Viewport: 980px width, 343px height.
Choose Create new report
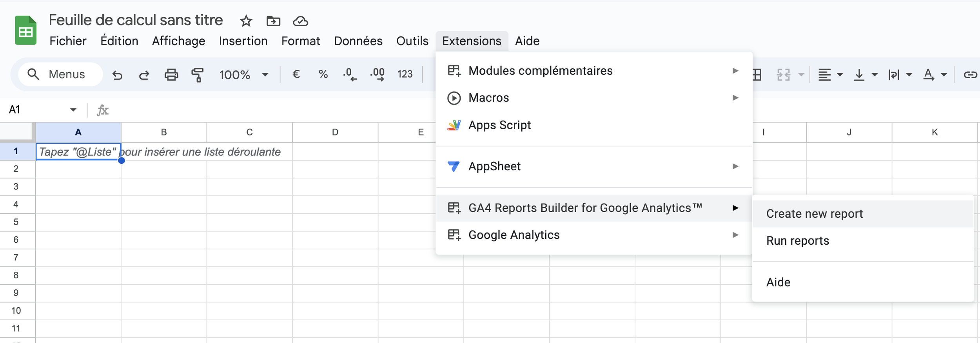(x=863, y=214)
